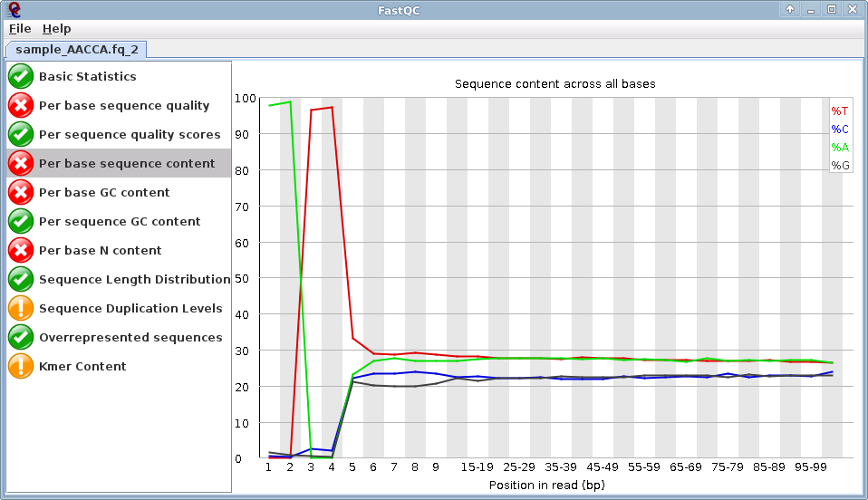Select Per sequence GC content module
This screenshot has width=868, height=500.
(x=120, y=221)
